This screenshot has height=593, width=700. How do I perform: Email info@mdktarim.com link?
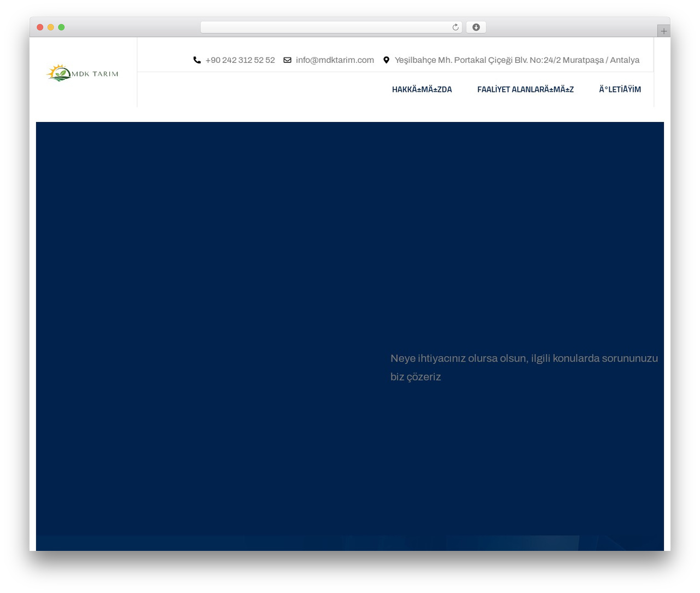tap(335, 60)
